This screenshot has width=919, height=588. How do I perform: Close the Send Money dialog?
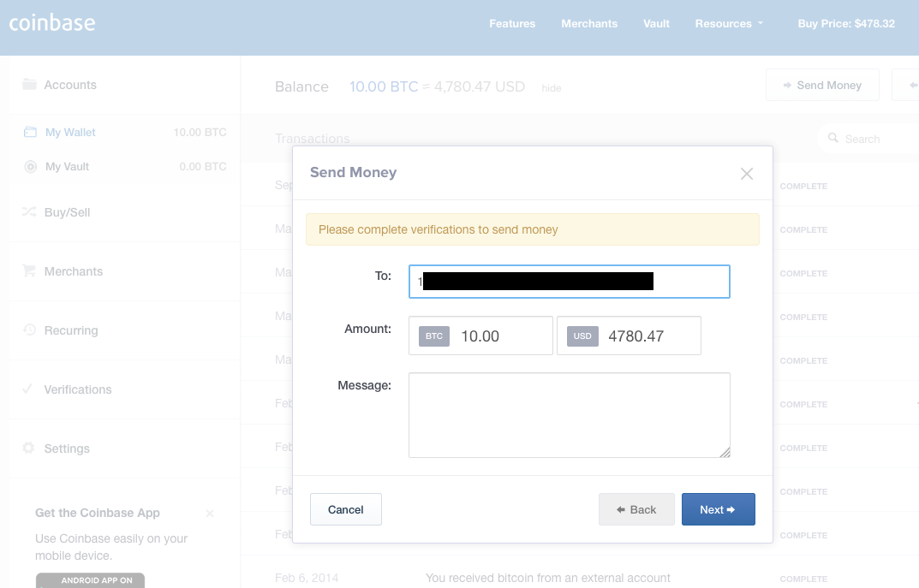click(747, 174)
